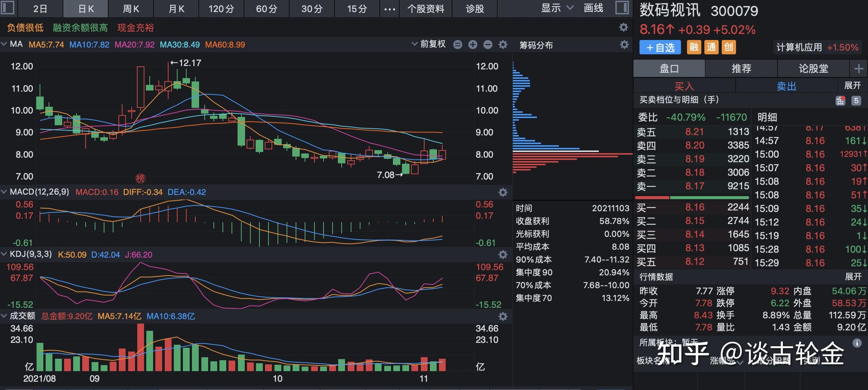Click the 5-level depth badge
Image resolution: width=868 pixels, height=390 pixels.
(856, 101)
